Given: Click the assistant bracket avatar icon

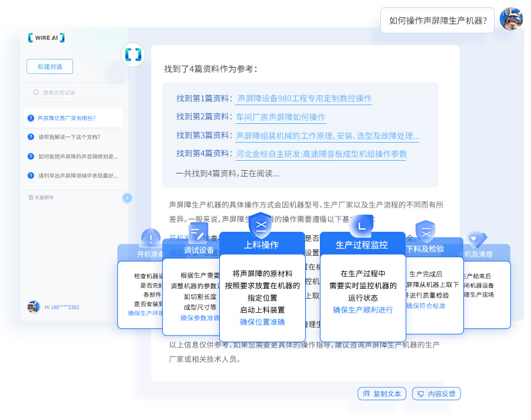Looking at the screenshot, I should 133,54.
